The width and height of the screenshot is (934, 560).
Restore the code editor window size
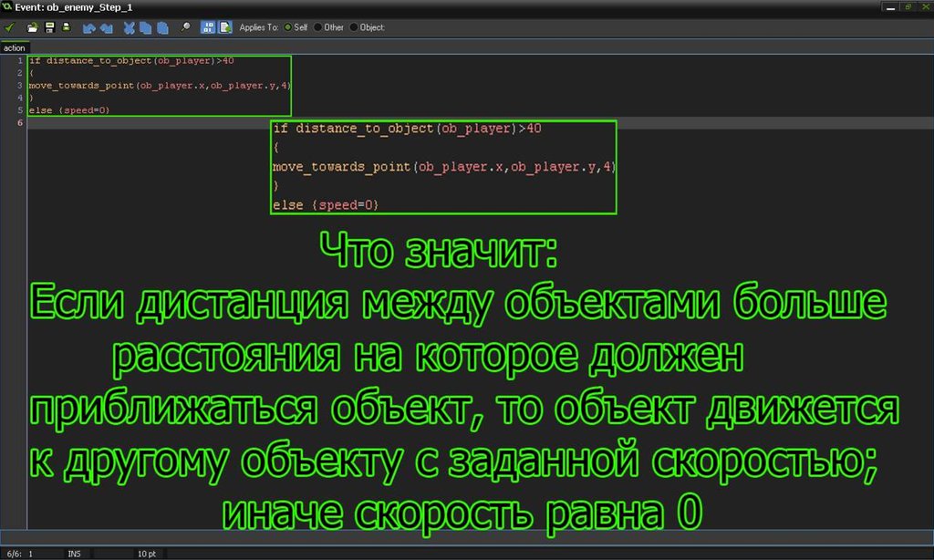pos(907,5)
